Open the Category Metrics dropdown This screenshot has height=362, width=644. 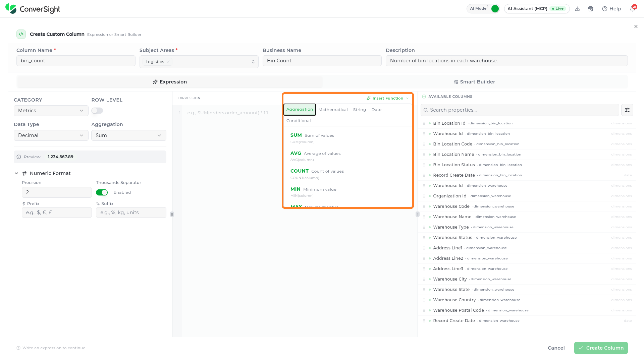(51, 111)
